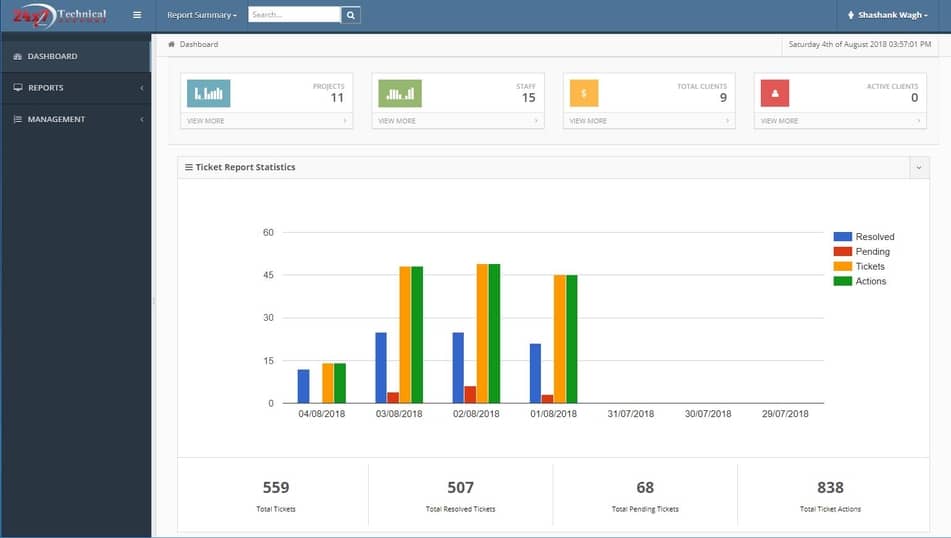The height and width of the screenshot is (538, 951).
Task: Click the blue Projects bar chart icon
Action: 208,93
